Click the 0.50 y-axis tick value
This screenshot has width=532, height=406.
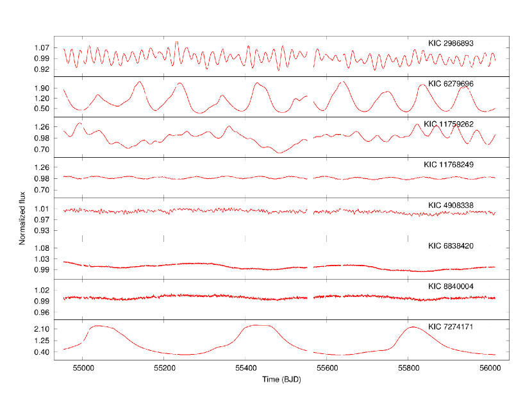click(x=42, y=108)
